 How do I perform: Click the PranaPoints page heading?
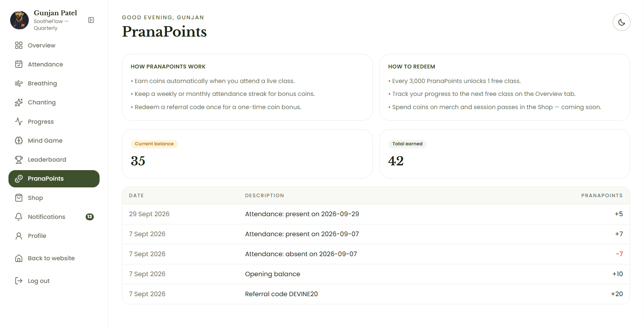(164, 32)
